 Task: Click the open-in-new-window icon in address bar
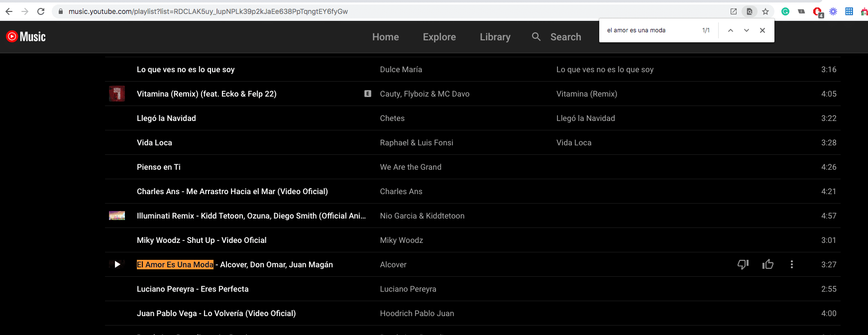[733, 11]
